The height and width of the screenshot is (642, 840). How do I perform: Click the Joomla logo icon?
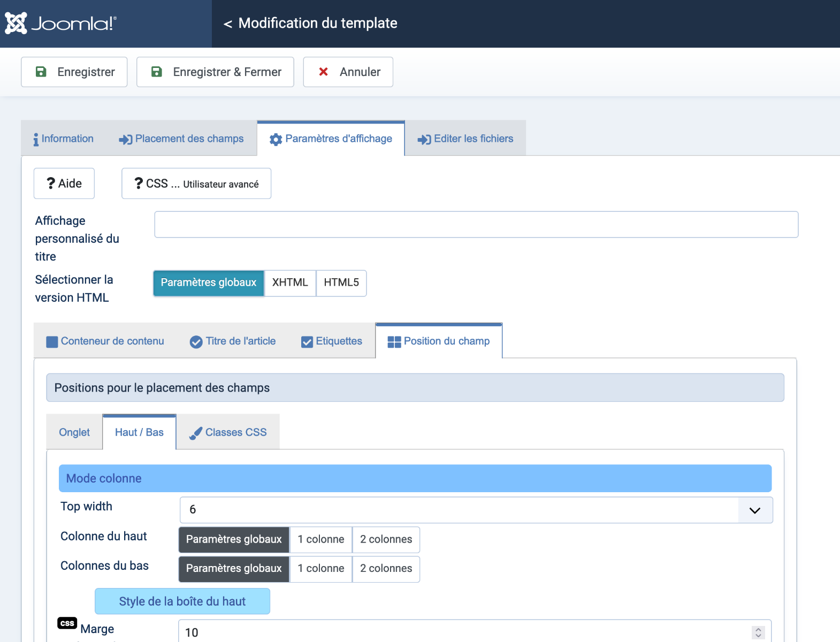16,23
